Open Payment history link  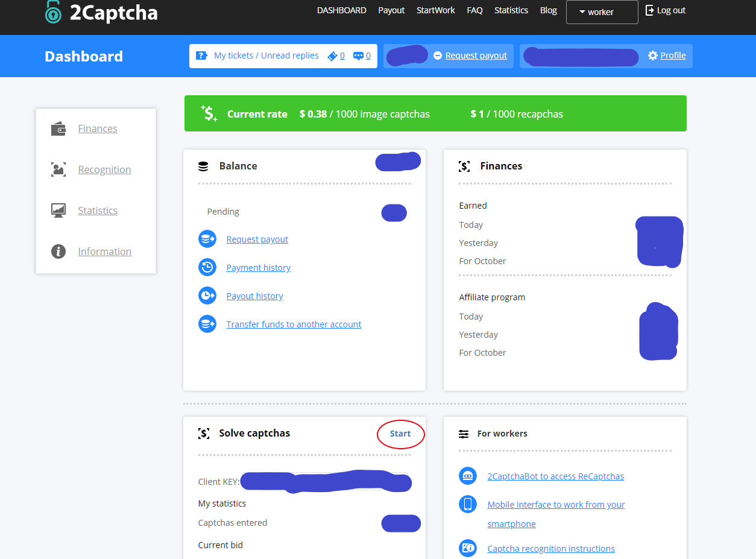point(259,268)
